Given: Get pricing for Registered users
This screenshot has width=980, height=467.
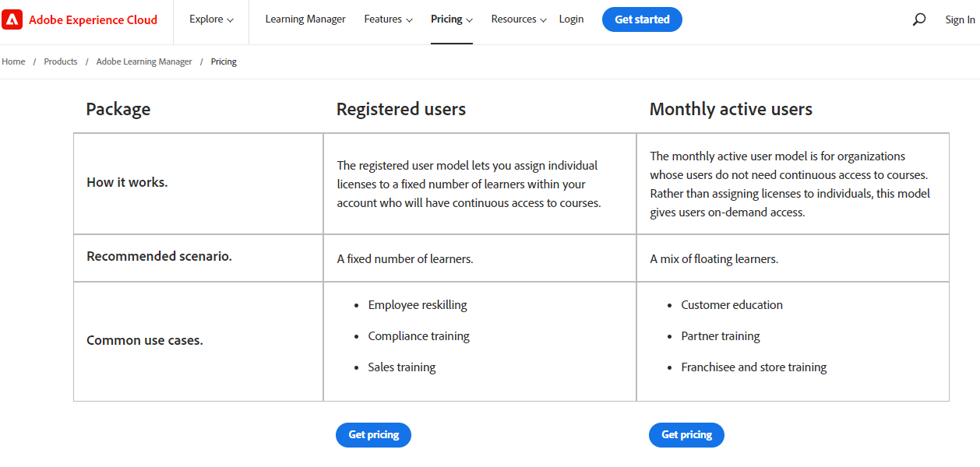Looking at the screenshot, I should (x=373, y=435).
